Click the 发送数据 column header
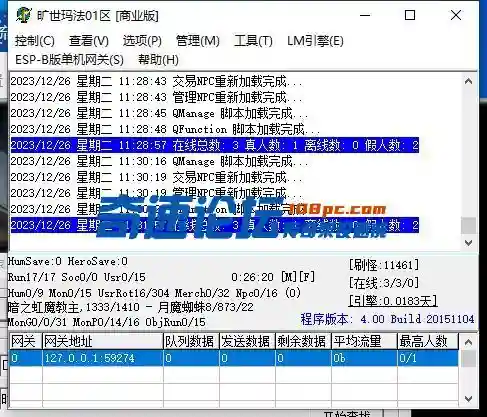 (247, 341)
